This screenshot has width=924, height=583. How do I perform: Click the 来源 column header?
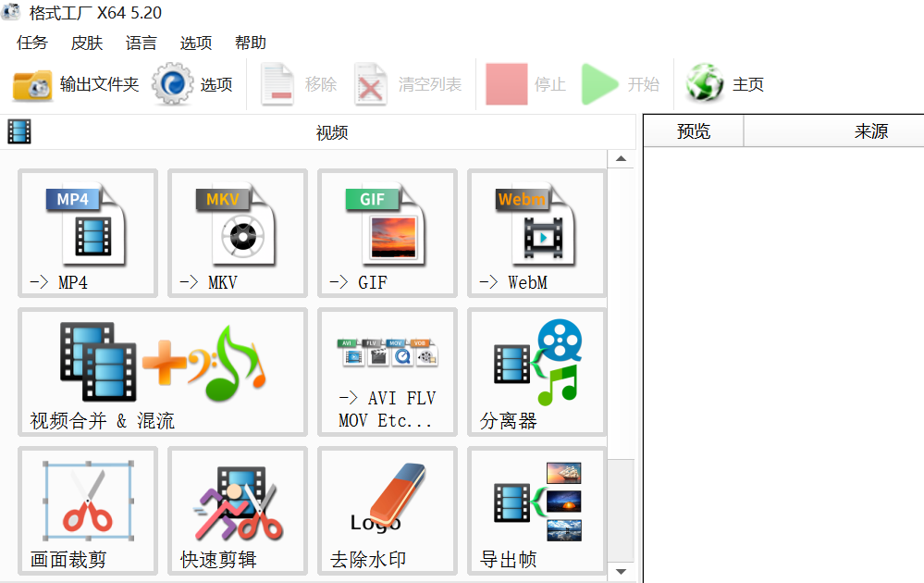[x=871, y=130]
